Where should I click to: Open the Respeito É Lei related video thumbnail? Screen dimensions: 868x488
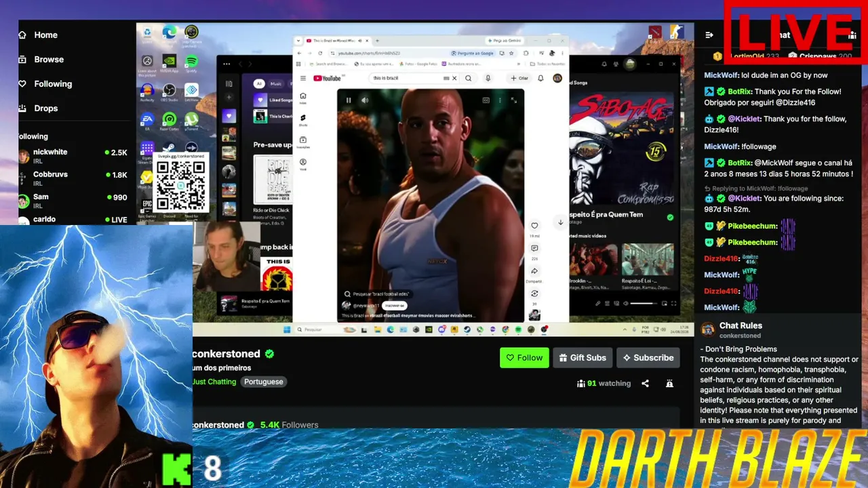tap(648, 259)
